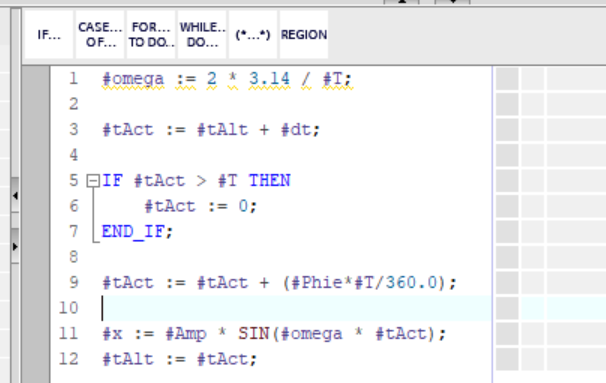Collapse the IF block at line 5

[x=93, y=181]
